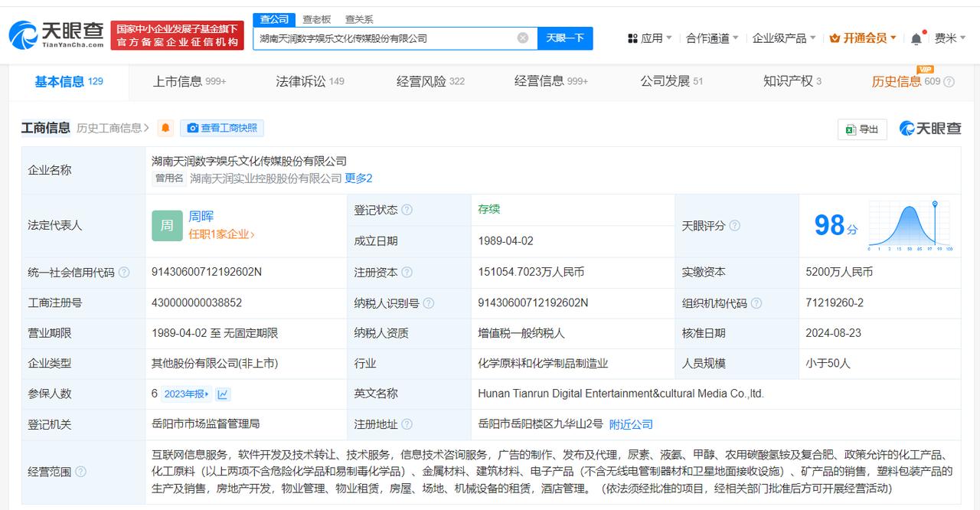The width and height of the screenshot is (980, 510).
Task: Expand 更多2 former company names
Action: [358, 178]
